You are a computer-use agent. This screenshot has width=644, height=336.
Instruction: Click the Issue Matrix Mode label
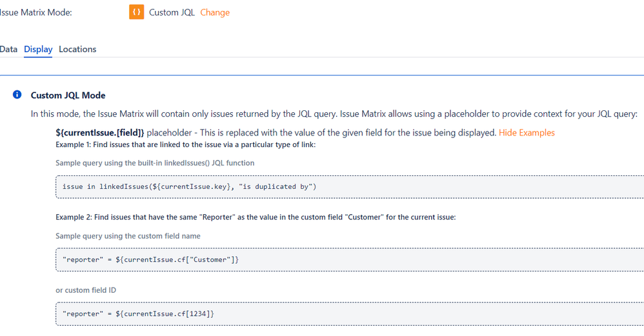[35, 12]
